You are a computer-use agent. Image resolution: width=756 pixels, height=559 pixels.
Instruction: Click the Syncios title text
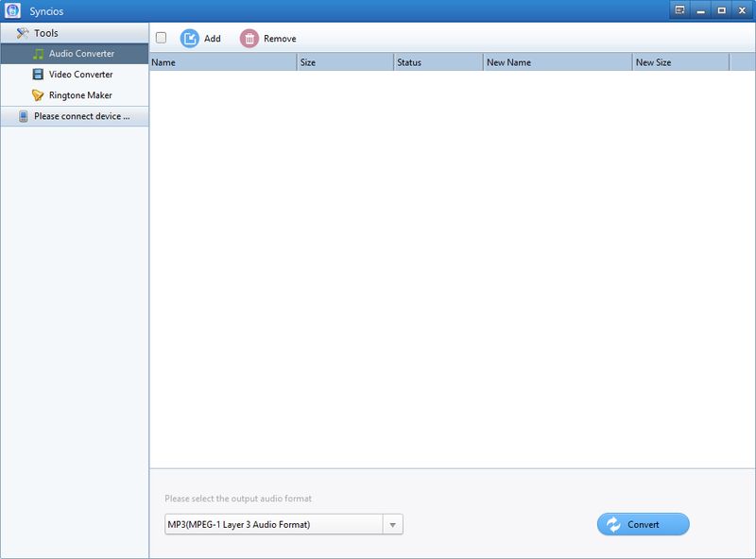point(46,11)
